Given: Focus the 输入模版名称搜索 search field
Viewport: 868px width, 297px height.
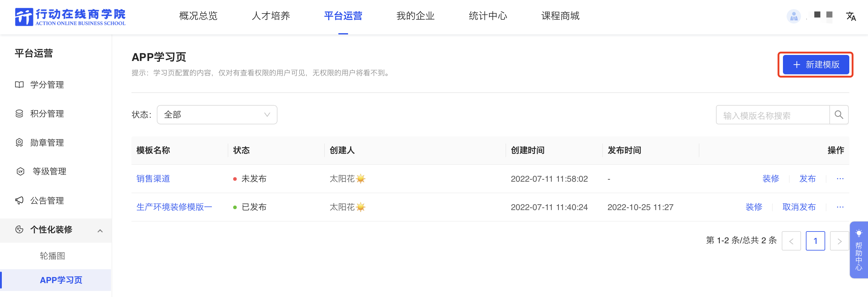Looking at the screenshot, I should (772, 115).
